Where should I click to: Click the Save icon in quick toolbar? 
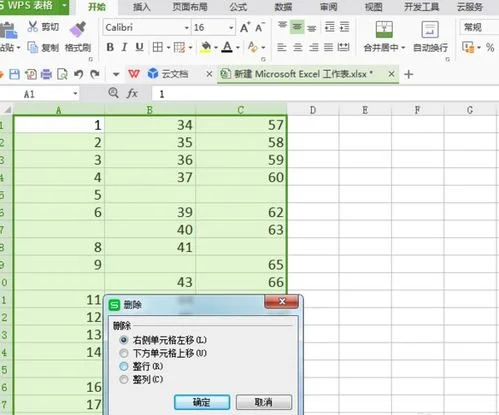click(x=14, y=74)
